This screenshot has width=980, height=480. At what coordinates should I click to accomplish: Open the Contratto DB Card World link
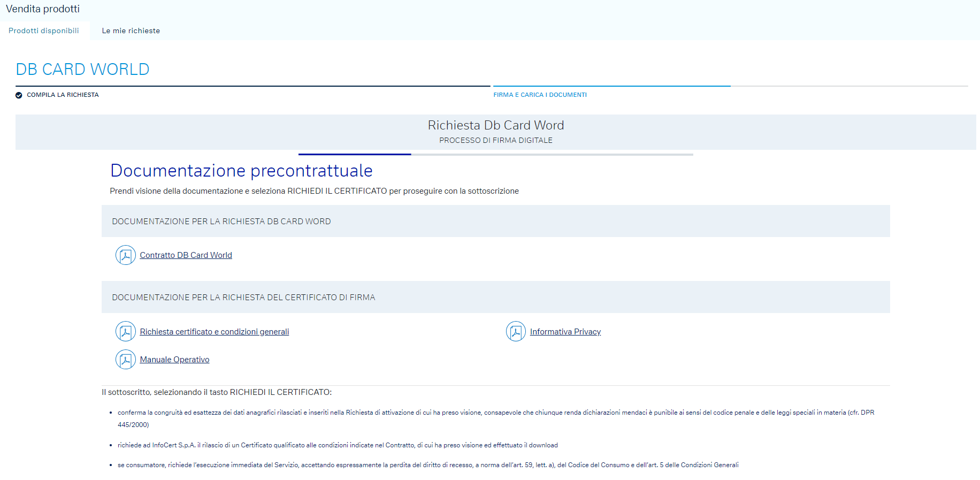(186, 255)
